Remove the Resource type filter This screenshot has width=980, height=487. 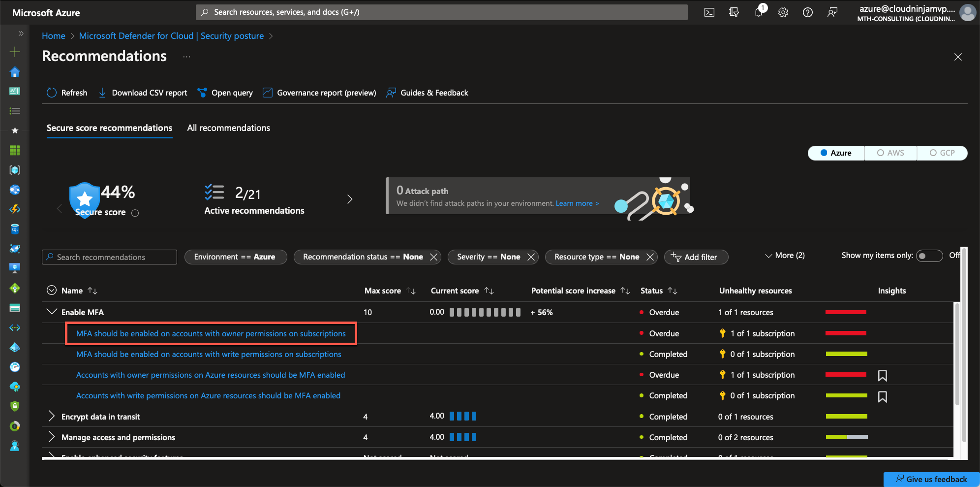pyautogui.click(x=650, y=257)
